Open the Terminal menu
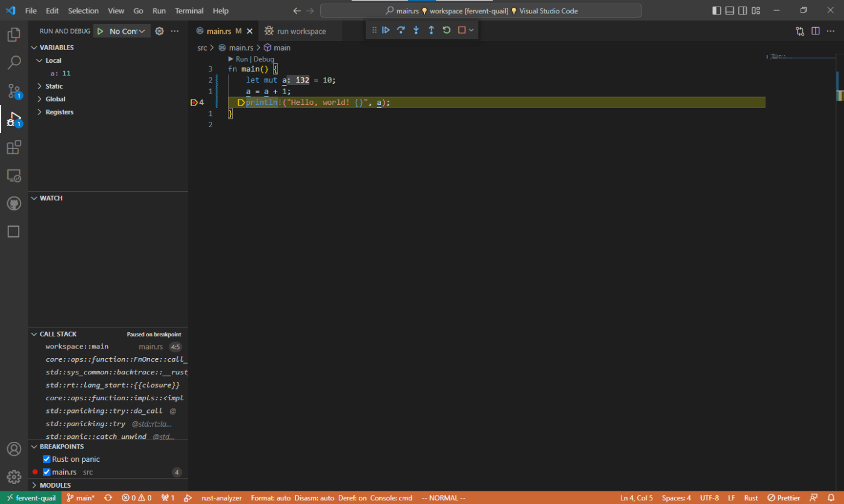The image size is (844, 504). click(x=189, y=11)
